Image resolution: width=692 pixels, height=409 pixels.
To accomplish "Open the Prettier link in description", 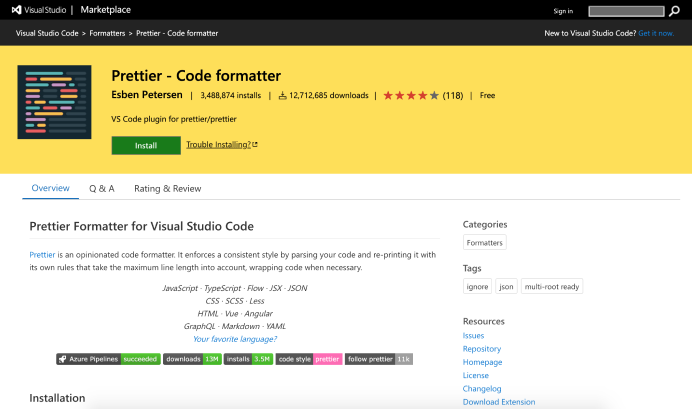I will tap(42, 255).
